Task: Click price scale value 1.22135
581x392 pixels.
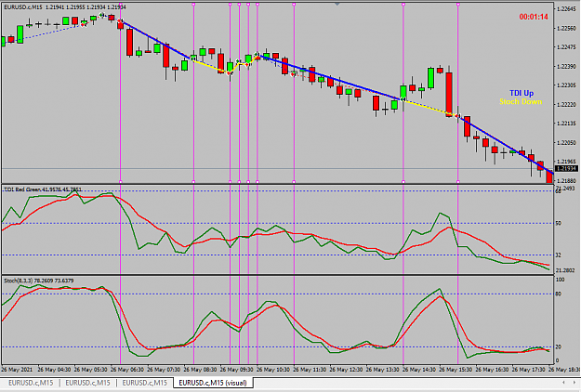Action: [566, 124]
